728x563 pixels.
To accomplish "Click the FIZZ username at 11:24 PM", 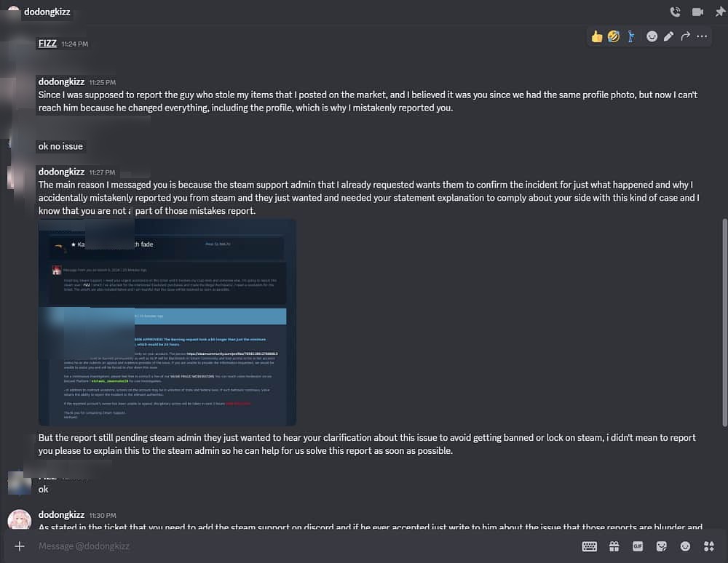I will click(47, 44).
